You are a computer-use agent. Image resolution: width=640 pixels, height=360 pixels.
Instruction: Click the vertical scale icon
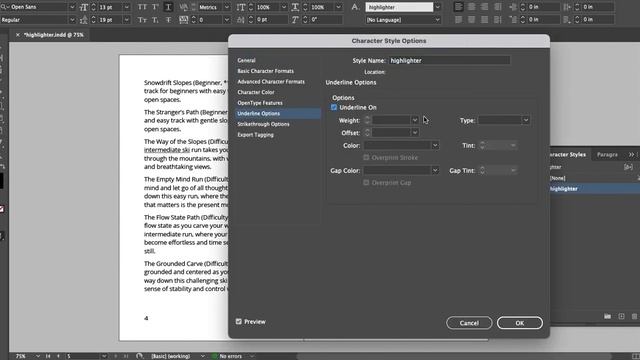(241, 7)
